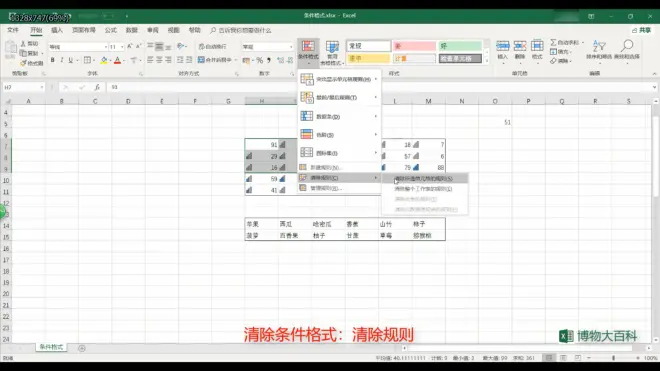Click Decrease Decimal icon
The height and width of the screenshot is (371, 660).
[x=290, y=61]
